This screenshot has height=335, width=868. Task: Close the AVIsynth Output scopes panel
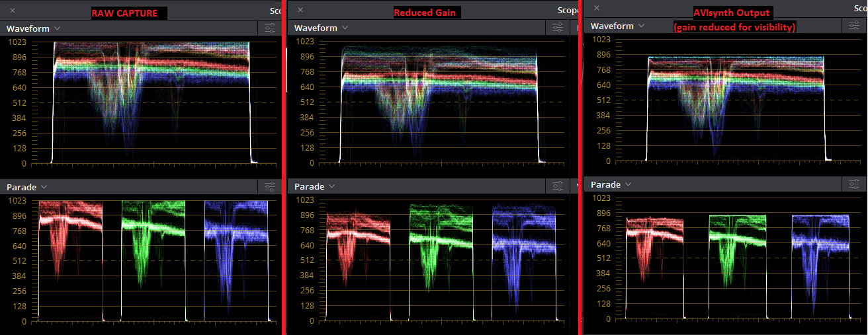click(597, 8)
